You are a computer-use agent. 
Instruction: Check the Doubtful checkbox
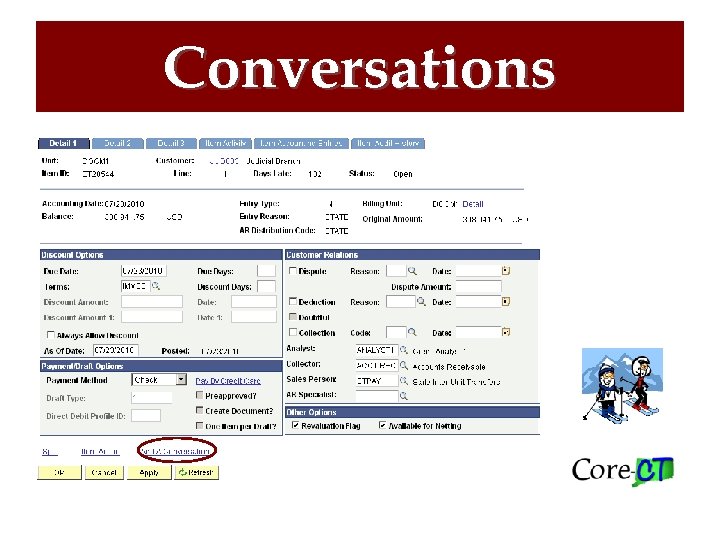pyautogui.click(x=292, y=317)
